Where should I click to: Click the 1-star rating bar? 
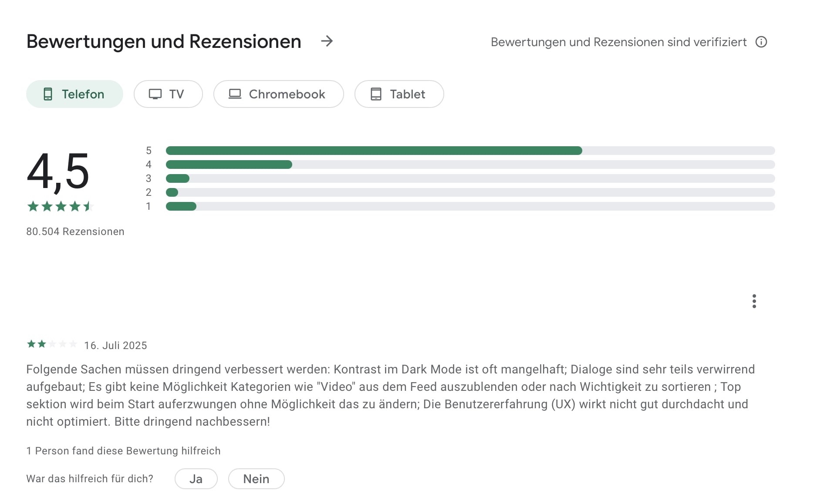coord(470,206)
